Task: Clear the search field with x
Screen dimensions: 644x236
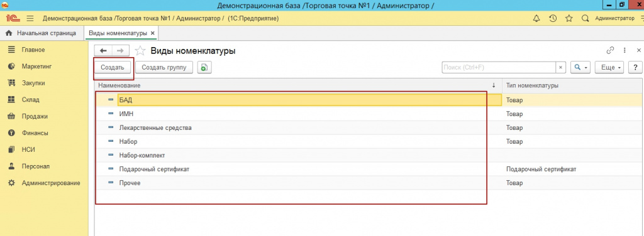Action: pos(561,68)
